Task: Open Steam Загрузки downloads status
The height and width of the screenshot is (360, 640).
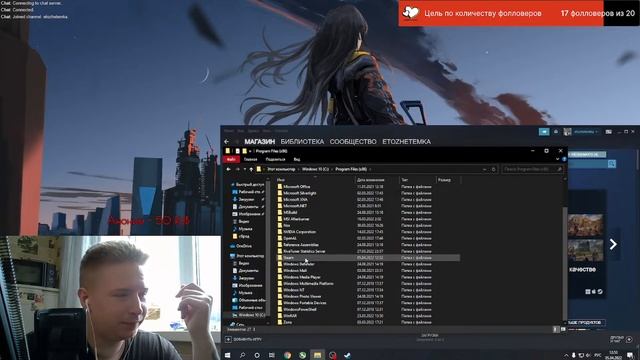Action: pyautogui.click(x=430, y=338)
